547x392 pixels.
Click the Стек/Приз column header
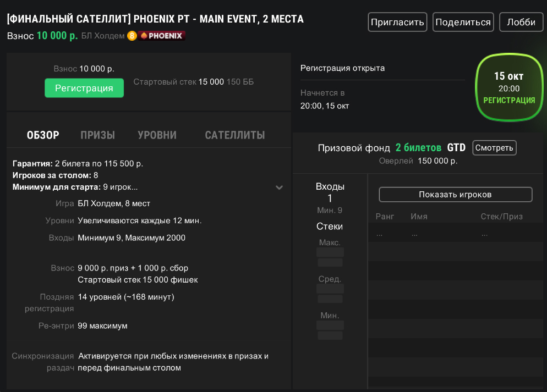coord(501,217)
